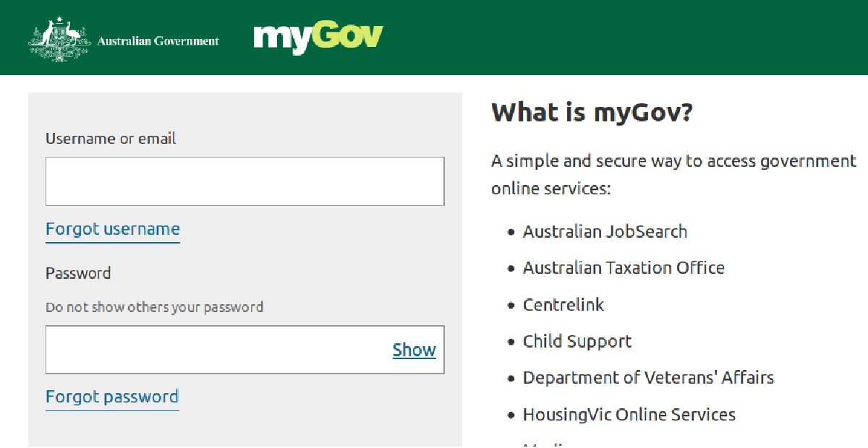The height and width of the screenshot is (448, 868).
Task: Click the 'What is myGov?' heading
Action: point(592,113)
